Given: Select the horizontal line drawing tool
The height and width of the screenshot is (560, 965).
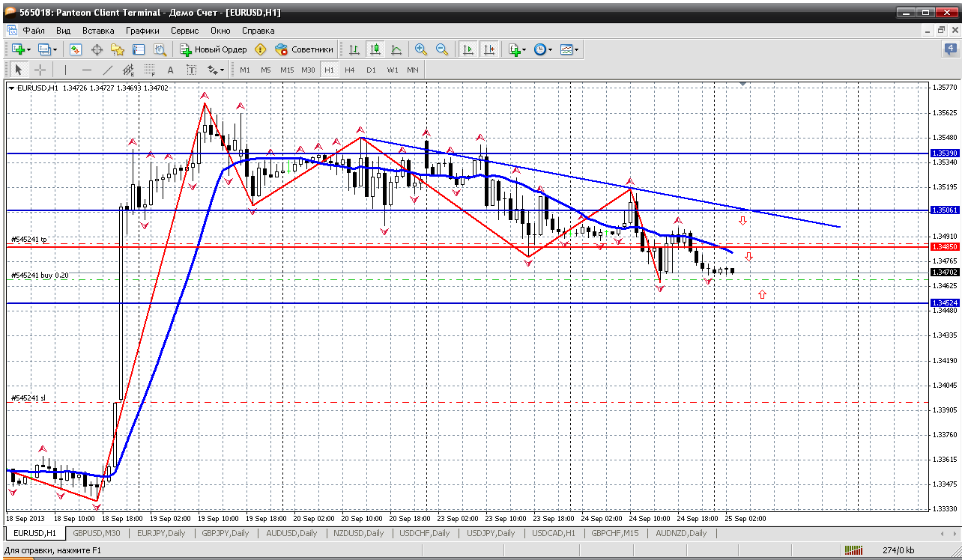Looking at the screenshot, I should pyautogui.click(x=85, y=70).
